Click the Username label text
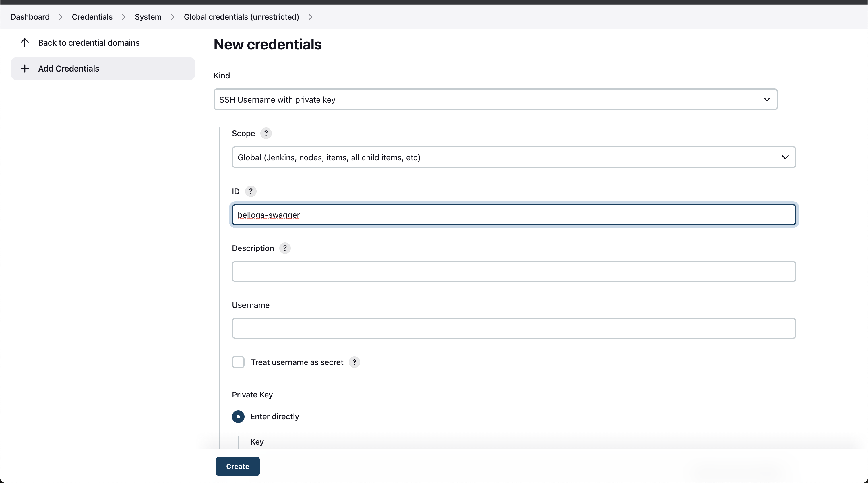This screenshot has width=868, height=483. [x=250, y=305]
